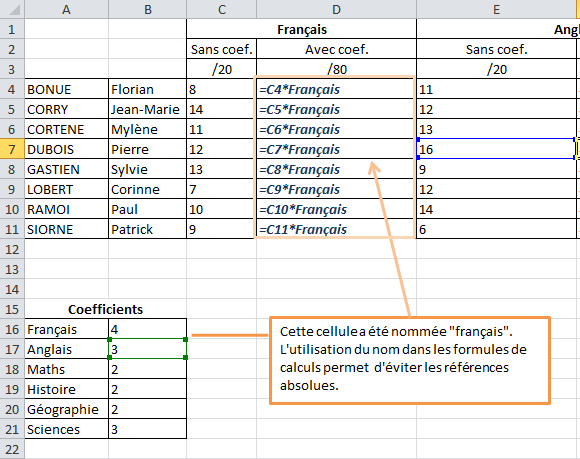Click the Jean-Marie first name cell
580x459 pixels.
148,109
